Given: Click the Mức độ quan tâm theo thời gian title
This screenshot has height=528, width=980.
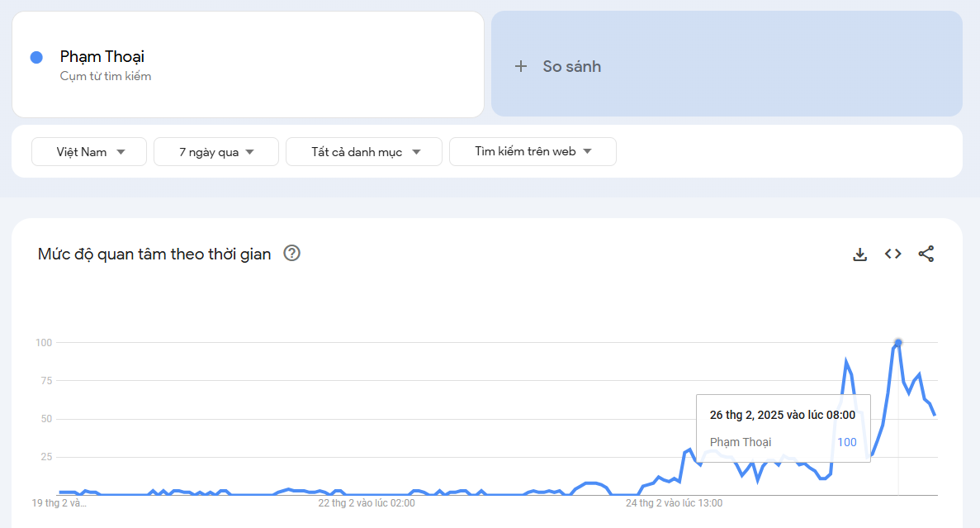Looking at the screenshot, I should point(154,254).
